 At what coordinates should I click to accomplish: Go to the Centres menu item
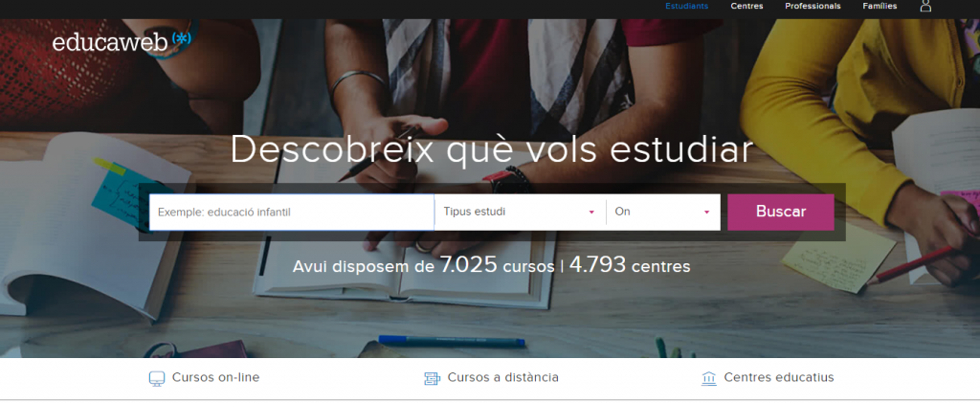746,7
